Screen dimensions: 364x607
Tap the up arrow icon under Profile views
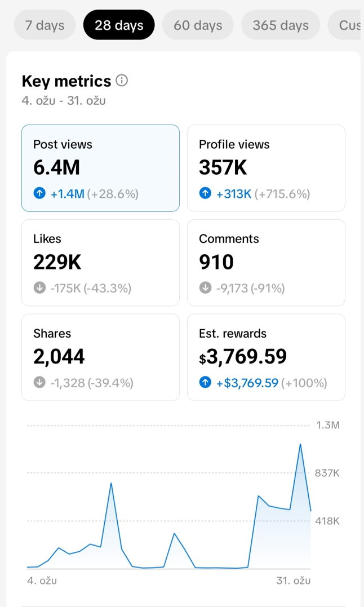[205, 194]
